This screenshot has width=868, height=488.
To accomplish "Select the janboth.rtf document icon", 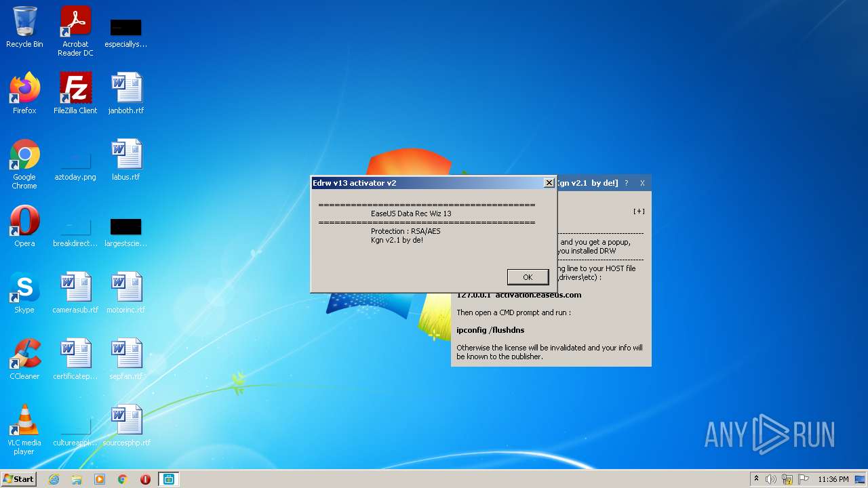I will (x=126, y=93).
